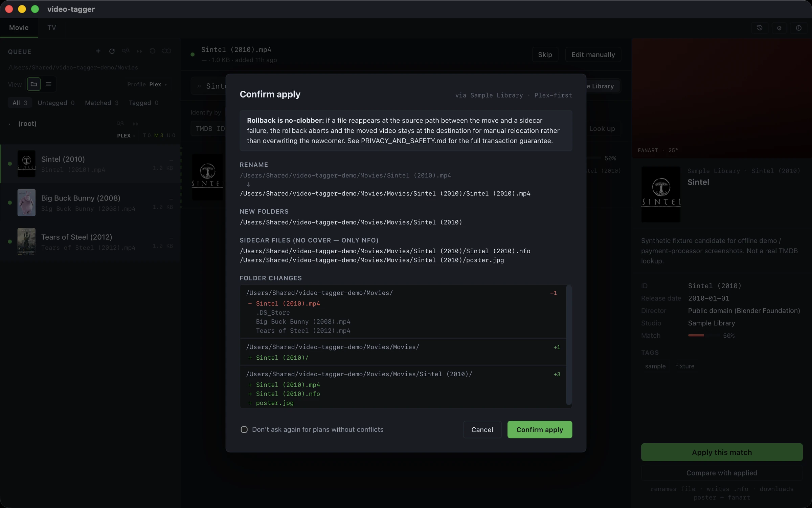Image resolution: width=812 pixels, height=508 pixels.
Task: Select the Matched 3 filter tab
Action: click(x=101, y=103)
